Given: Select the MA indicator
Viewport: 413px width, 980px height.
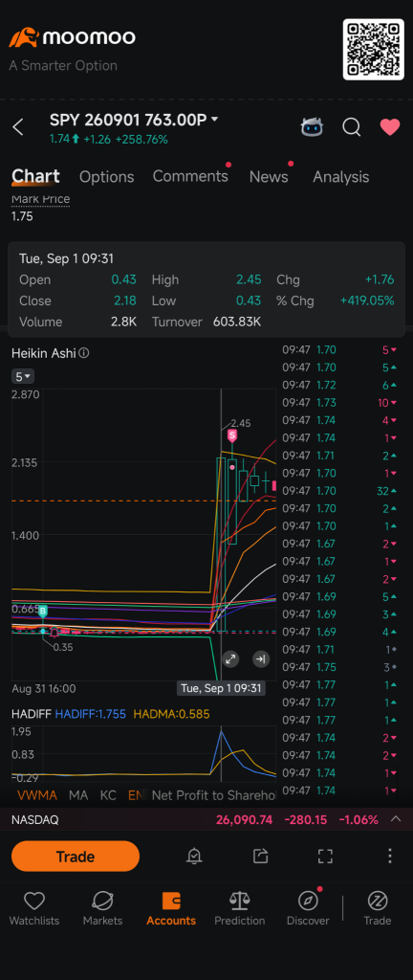Looking at the screenshot, I should pos(78,795).
